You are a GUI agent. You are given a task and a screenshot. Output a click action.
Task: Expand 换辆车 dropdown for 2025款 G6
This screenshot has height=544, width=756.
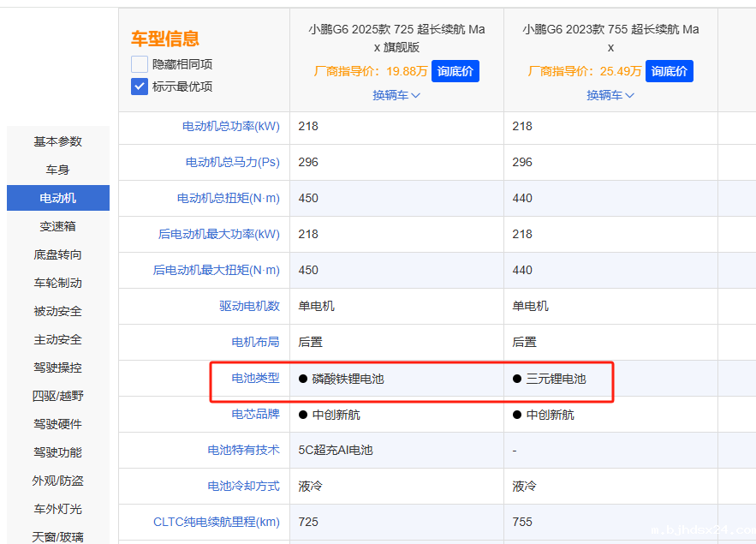(396, 95)
